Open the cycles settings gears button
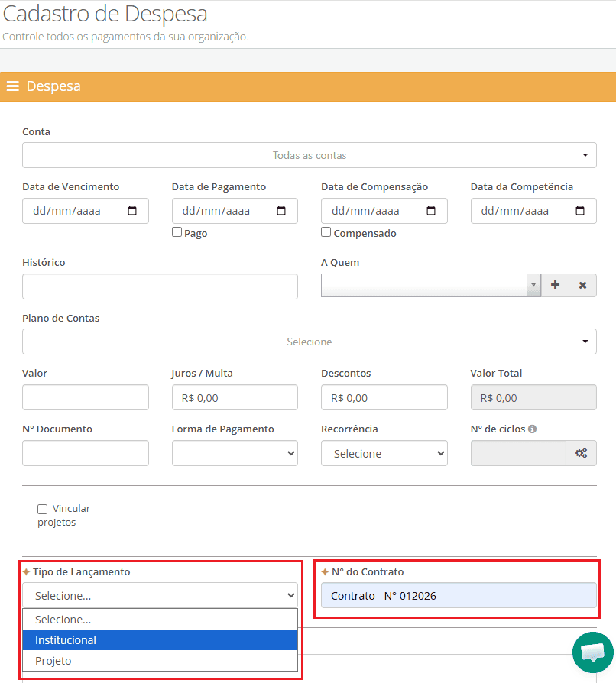 click(x=581, y=453)
